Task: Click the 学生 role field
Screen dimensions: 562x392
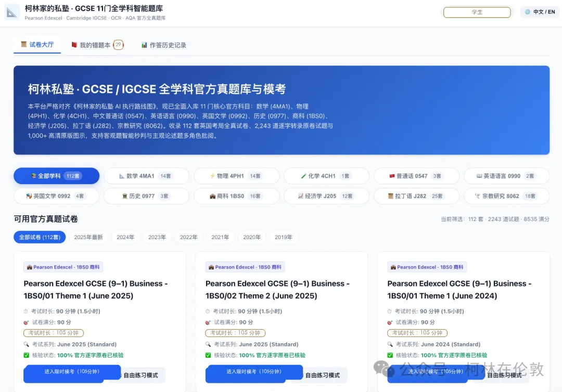Action: pyautogui.click(x=477, y=12)
